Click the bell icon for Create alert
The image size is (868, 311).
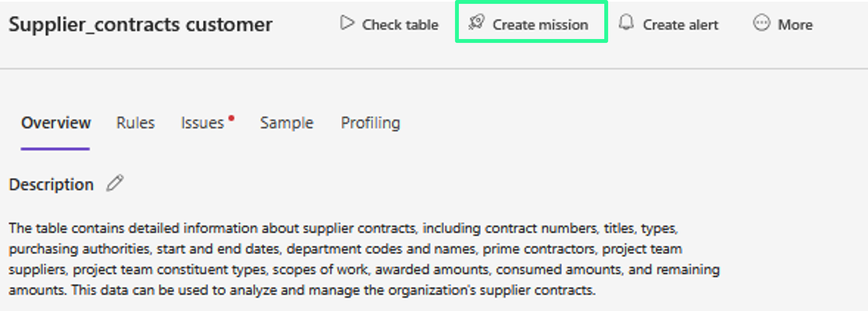point(626,22)
